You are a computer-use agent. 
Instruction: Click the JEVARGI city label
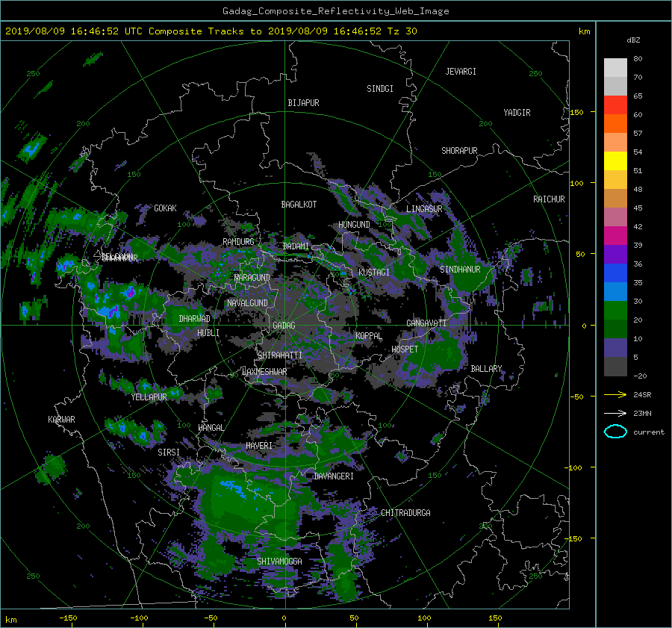click(461, 72)
